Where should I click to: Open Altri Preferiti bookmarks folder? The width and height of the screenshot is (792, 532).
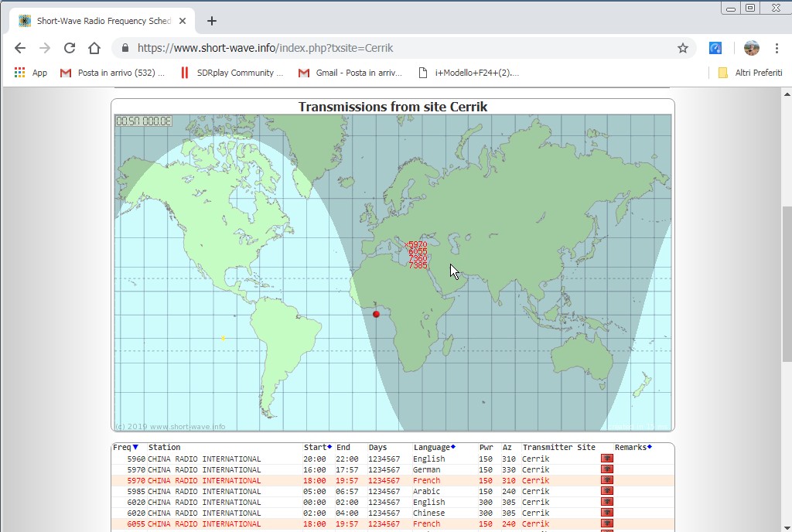click(x=750, y=73)
